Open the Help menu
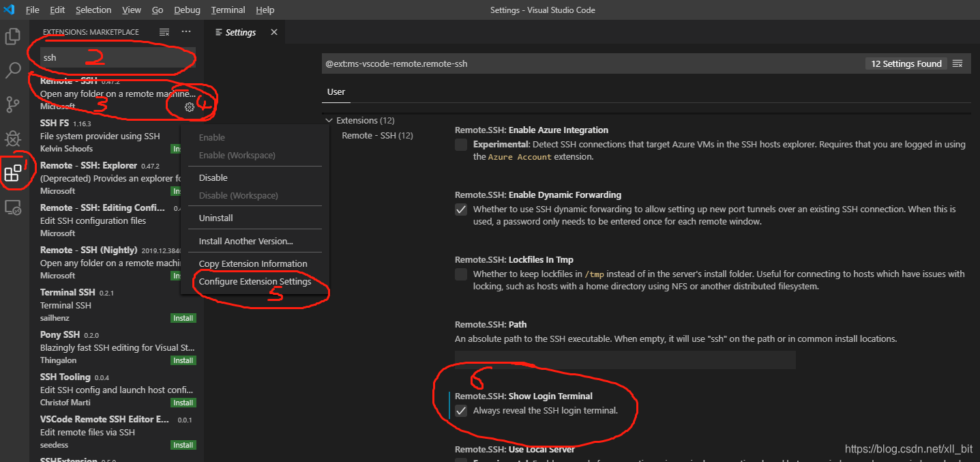Viewport: 980px width, 462px height. [265, 10]
